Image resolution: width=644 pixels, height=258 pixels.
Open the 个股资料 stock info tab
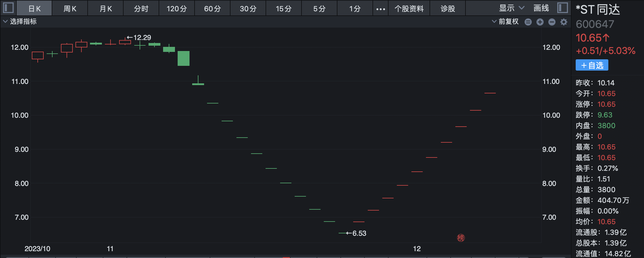[x=409, y=9]
